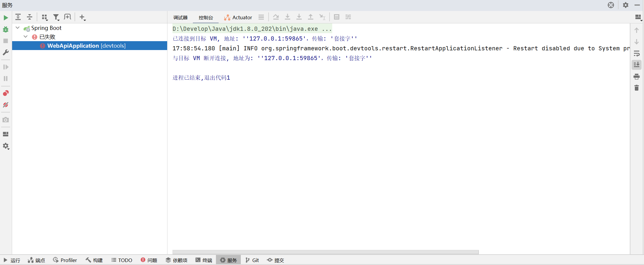Click the wrench settings icon
This screenshot has width=644, height=265.
(6, 52)
